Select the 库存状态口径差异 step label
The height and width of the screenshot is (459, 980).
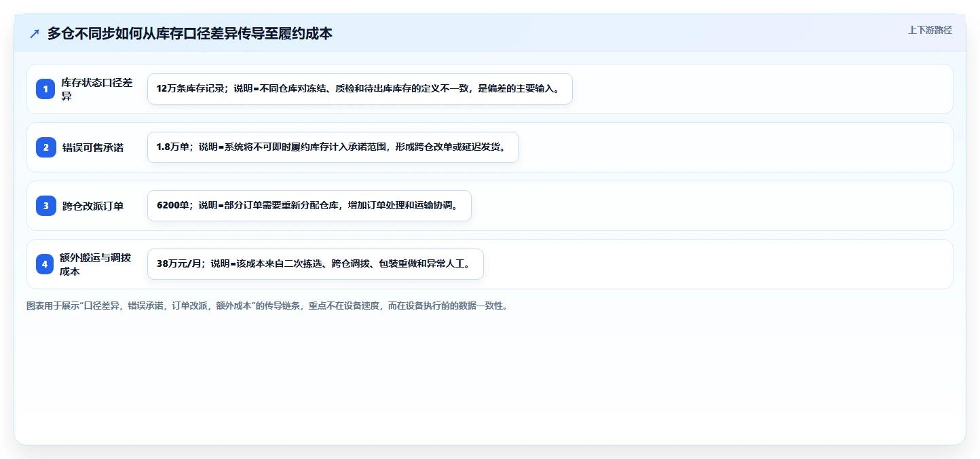[97, 89]
